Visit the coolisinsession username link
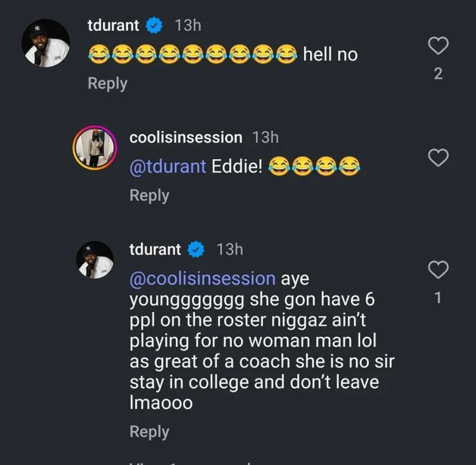Image resolution: width=476 pixels, height=465 pixels. point(185,137)
